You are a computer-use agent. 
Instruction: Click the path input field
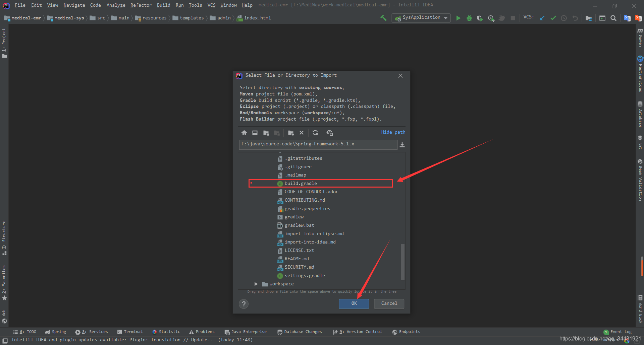pyautogui.click(x=318, y=144)
